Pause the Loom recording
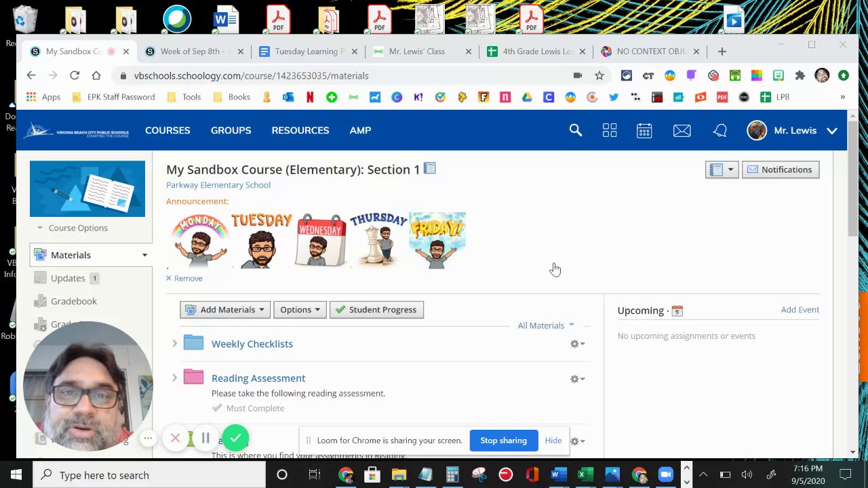 coord(205,438)
